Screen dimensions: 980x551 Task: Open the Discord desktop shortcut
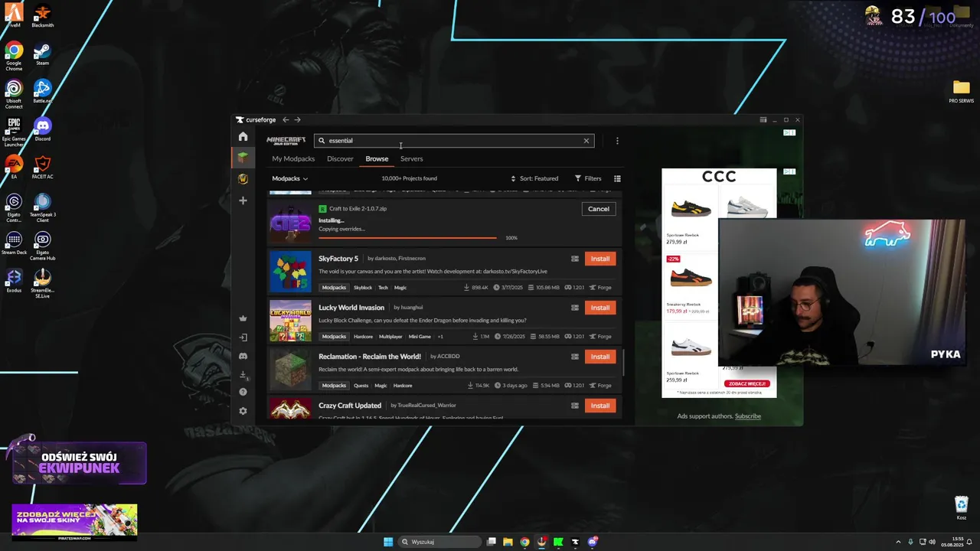[x=42, y=129]
